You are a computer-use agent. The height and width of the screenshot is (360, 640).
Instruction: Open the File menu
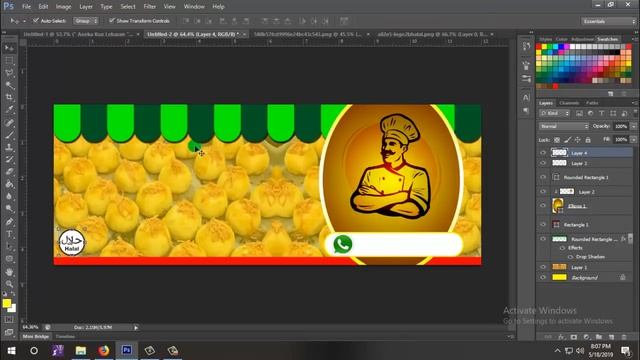27,7
